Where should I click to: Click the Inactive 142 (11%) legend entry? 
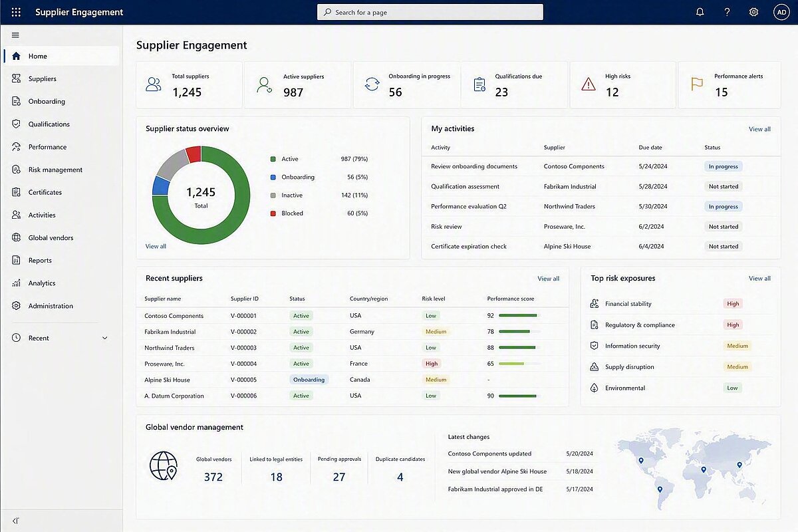click(x=319, y=196)
